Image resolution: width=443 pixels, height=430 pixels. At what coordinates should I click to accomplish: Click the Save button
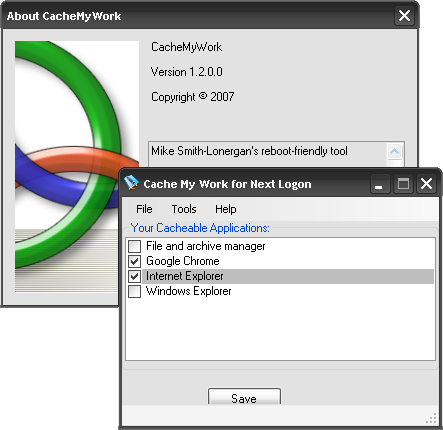[x=244, y=397]
